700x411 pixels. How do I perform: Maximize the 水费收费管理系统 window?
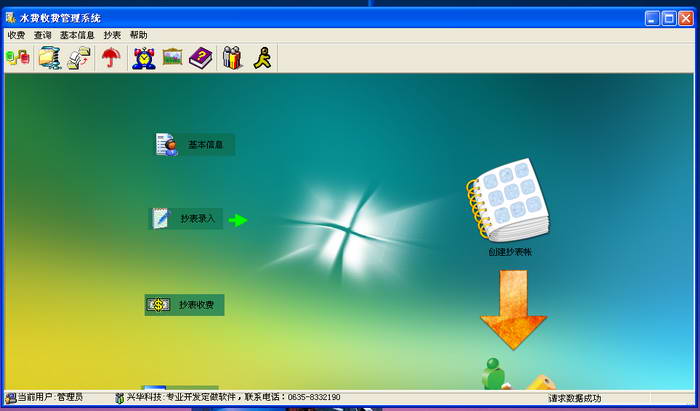[669, 18]
